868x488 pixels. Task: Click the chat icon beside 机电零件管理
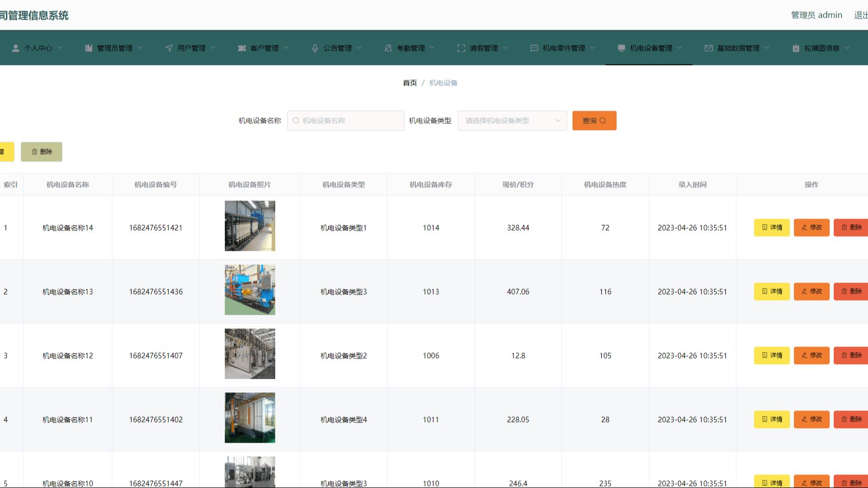[x=534, y=48]
